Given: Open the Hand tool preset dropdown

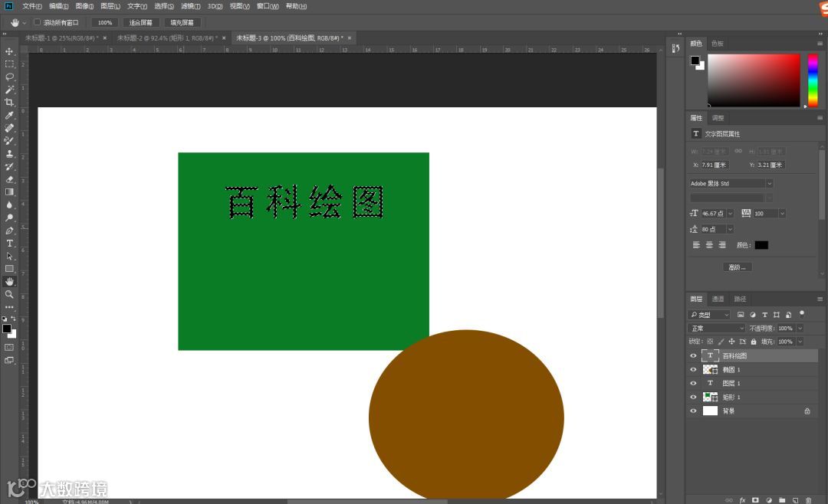Looking at the screenshot, I should (25, 23).
